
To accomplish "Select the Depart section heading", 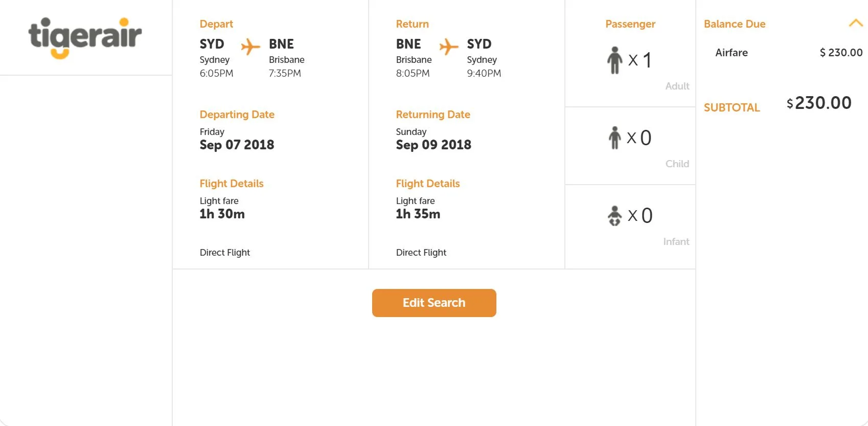I will coord(216,24).
